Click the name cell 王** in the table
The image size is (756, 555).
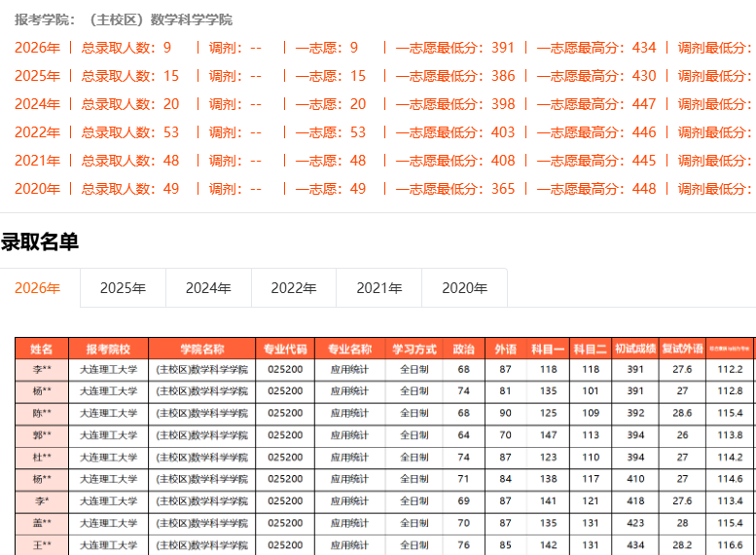click(x=42, y=545)
